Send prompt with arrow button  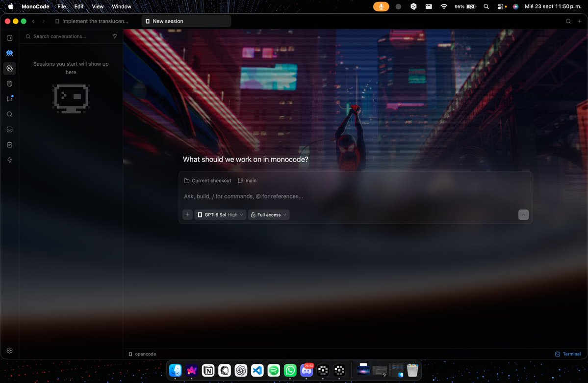523,215
